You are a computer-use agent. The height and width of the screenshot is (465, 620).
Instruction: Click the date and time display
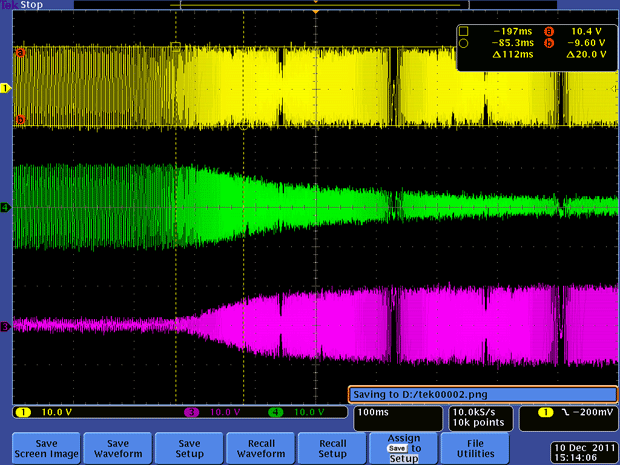click(x=584, y=452)
